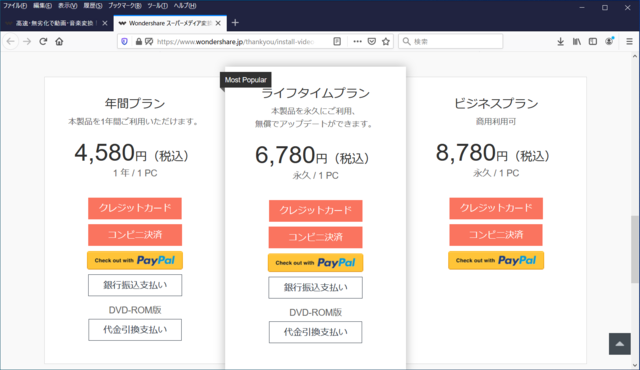
Task: Check out ビジネスプラン with PayPal
Action: click(x=496, y=260)
